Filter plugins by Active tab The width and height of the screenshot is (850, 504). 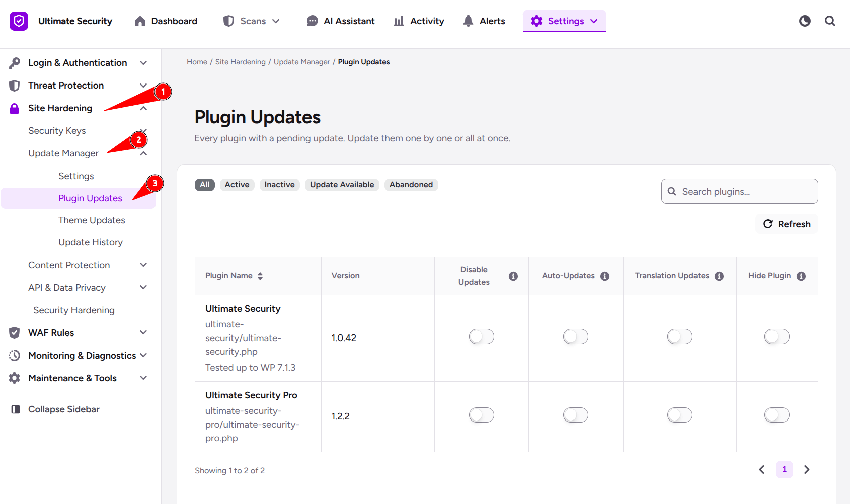[x=237, y=185]
